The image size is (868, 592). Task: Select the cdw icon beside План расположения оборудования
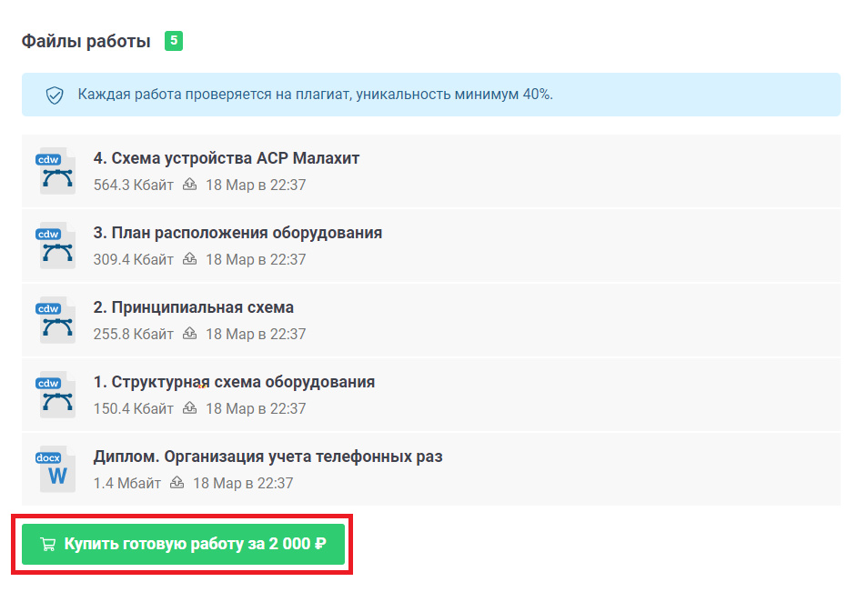[x=57, y=246]
